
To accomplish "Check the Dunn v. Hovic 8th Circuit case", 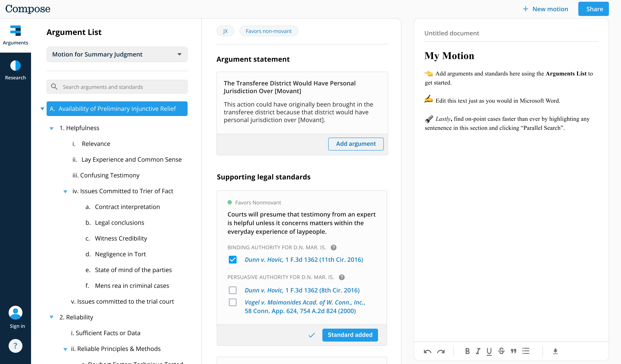I will [233, 290].
